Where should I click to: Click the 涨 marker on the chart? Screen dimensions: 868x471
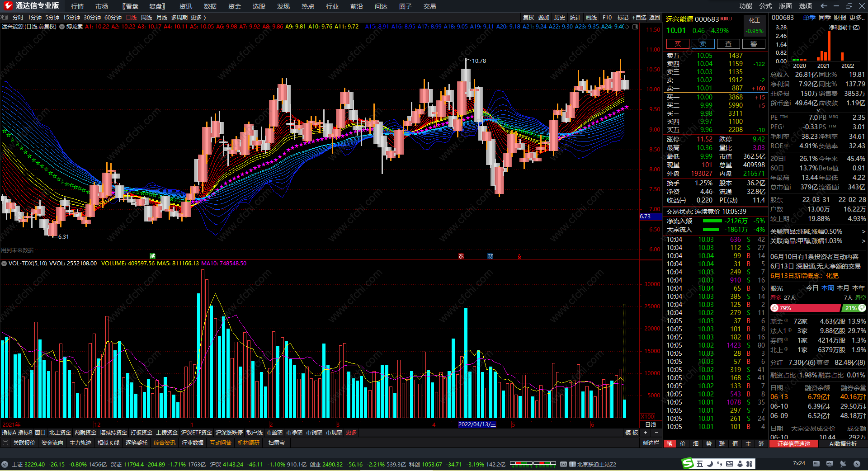tap(461, 256)
